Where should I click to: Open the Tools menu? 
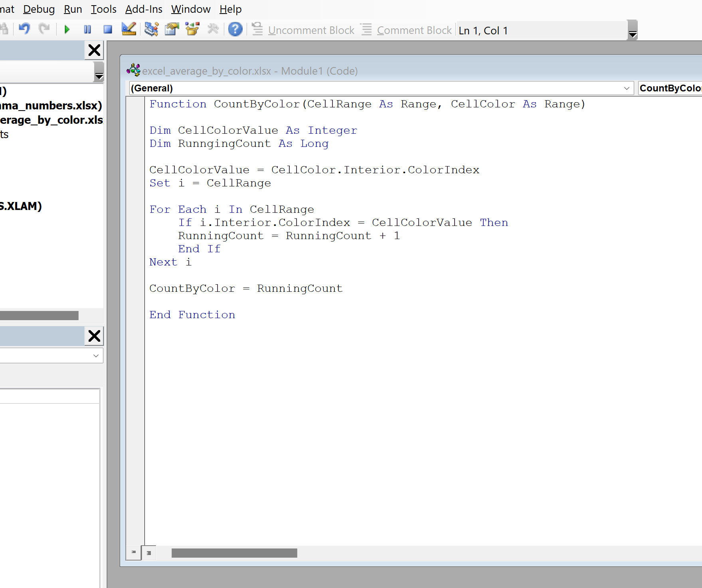pos(103,9)
